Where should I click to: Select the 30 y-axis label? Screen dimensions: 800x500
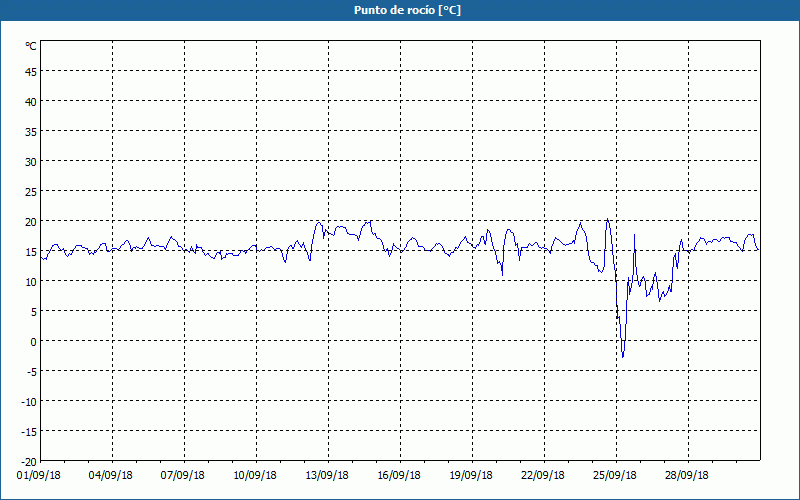(31, 162)
